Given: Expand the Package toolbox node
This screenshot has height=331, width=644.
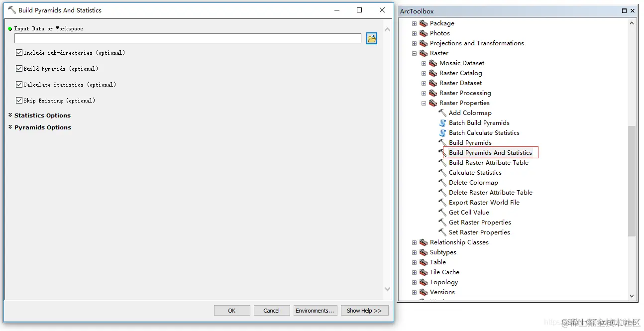Looking at the screenshot, I should (x=414, y=23).
